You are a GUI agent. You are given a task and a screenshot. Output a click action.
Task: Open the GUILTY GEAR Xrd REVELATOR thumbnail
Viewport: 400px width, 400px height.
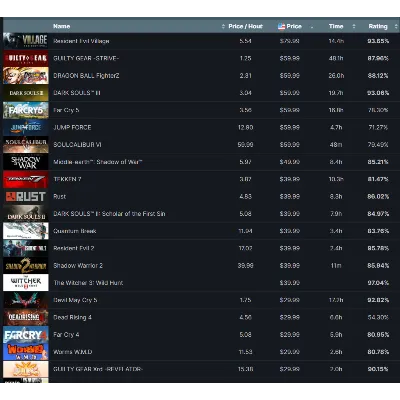pyautogui.click(x=26, y=369)
